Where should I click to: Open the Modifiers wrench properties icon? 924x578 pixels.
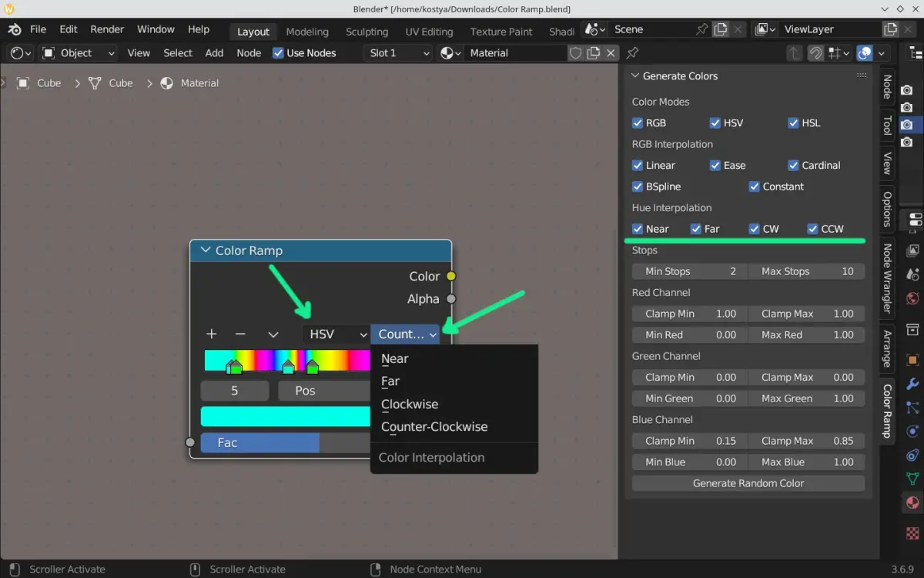913,384
